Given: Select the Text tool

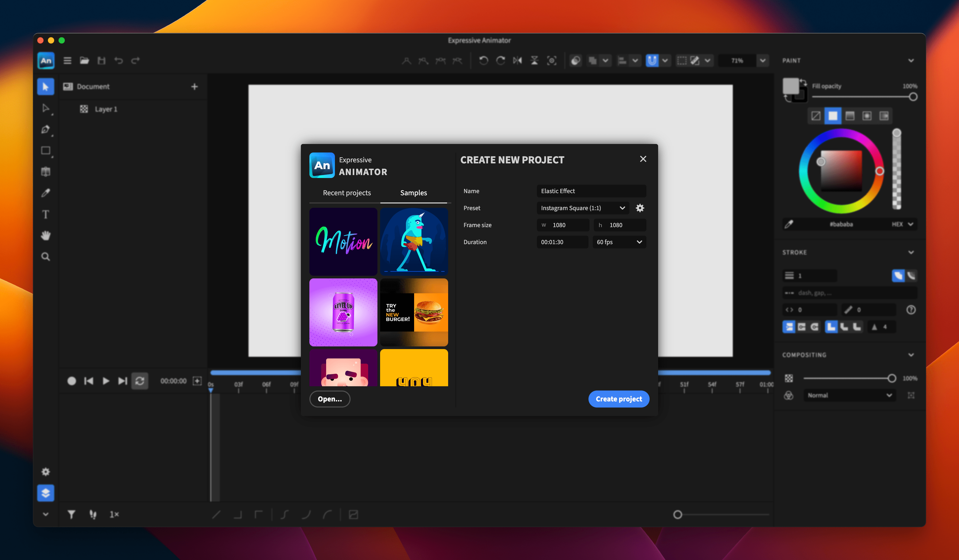Looking at the screenshot, I should point(45,214).
